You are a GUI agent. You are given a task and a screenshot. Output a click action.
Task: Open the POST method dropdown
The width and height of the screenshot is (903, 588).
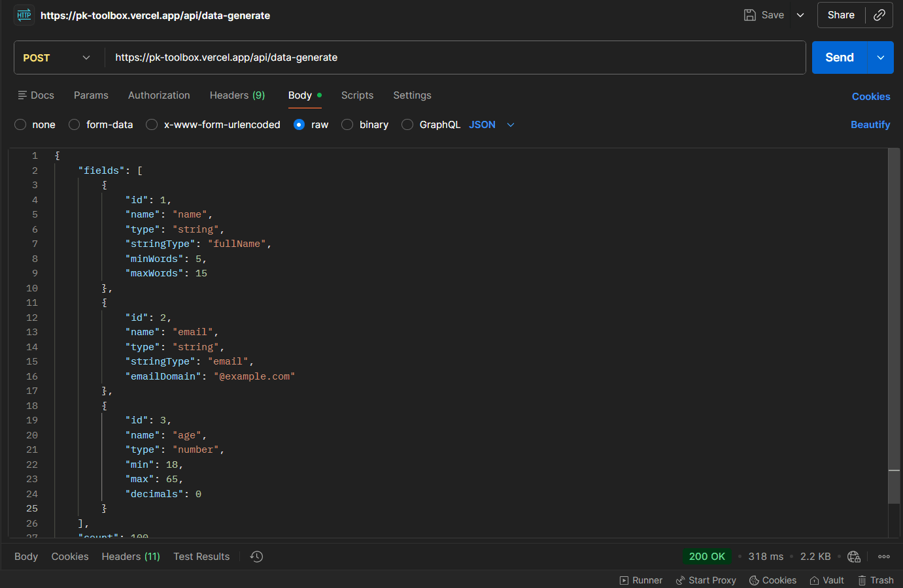tap(57, 57)
